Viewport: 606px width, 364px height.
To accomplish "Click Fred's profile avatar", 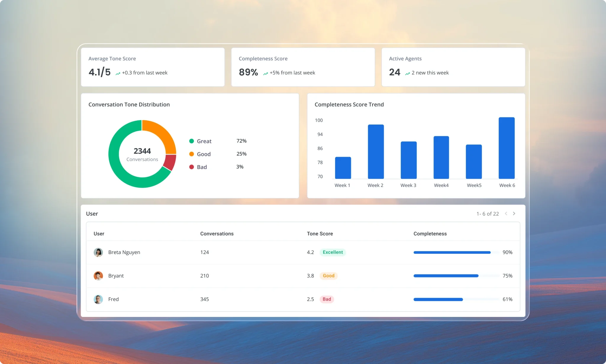I will pyautogui.click(x=98, y=299).
